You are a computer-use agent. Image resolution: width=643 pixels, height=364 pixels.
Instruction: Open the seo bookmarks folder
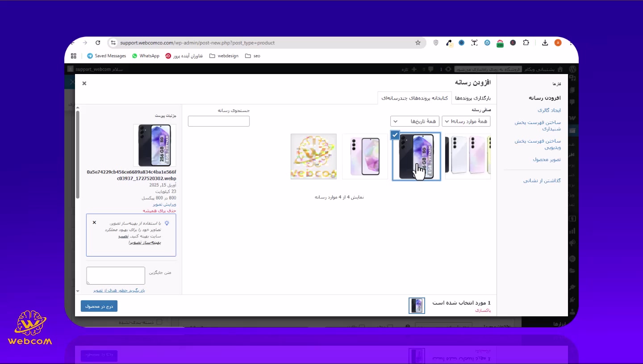253,56
